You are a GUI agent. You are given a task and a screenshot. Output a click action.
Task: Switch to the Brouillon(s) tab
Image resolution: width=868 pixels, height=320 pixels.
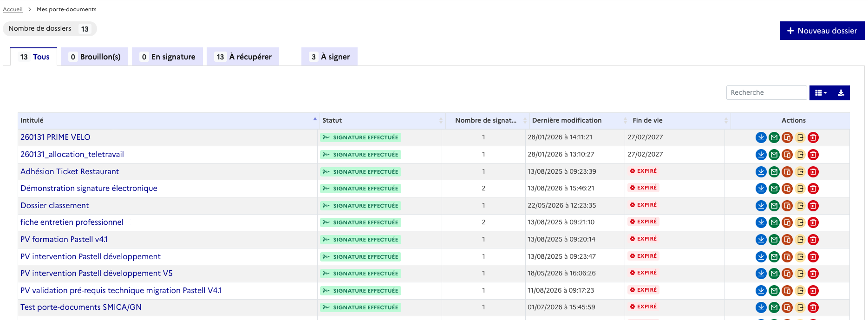point(95,57)
